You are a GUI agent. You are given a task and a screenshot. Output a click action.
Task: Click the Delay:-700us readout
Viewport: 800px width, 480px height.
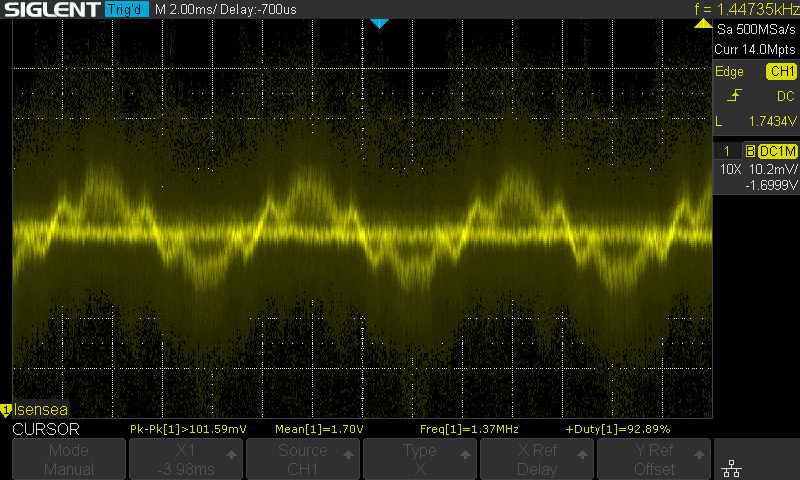point(258,9)
